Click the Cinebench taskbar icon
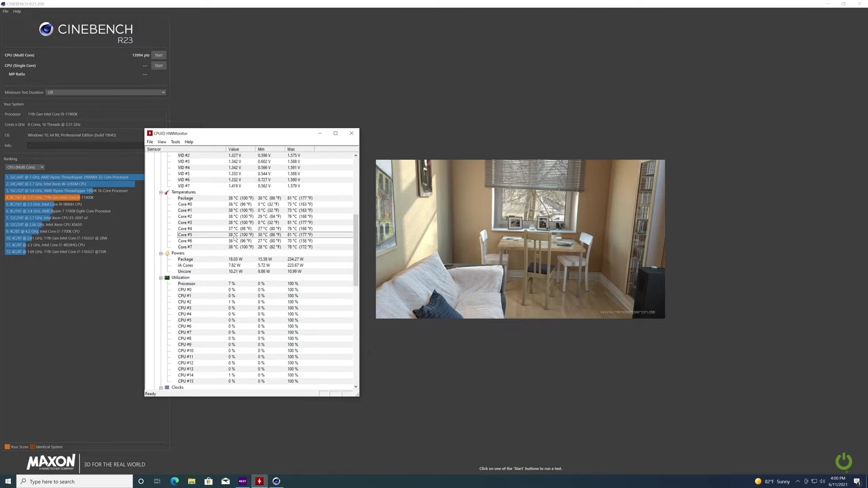Viewport: 868px width, 488px height. click(x=276, y=481)
